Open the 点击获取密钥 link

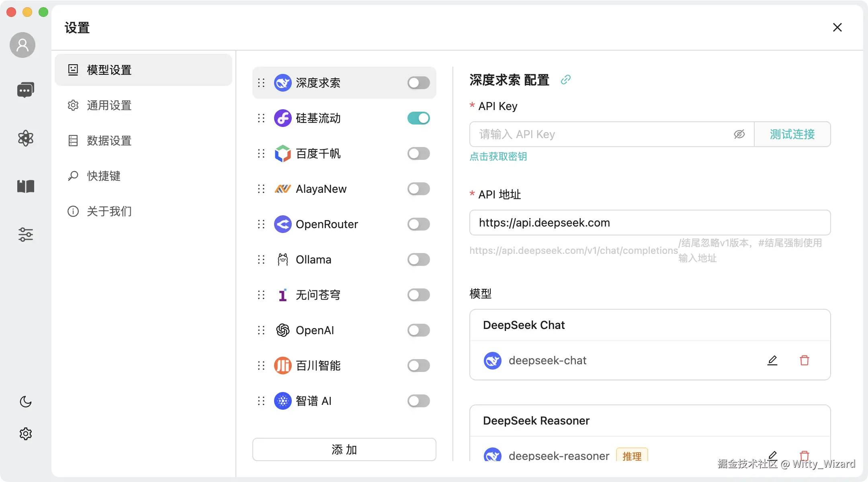point(498,157)
